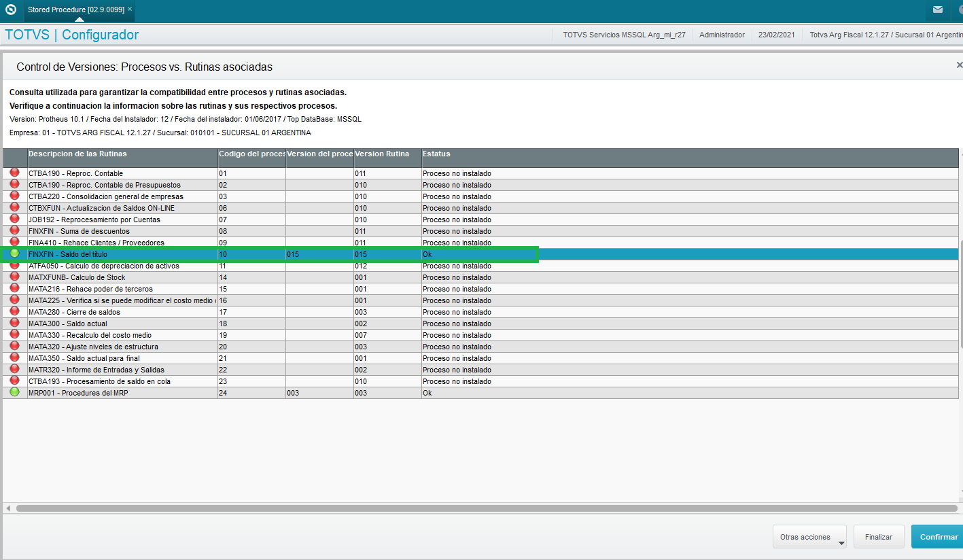Screen dimensions: 963x560
Task: Click the red status icon for MATA216 row
Action: (14, 288)
